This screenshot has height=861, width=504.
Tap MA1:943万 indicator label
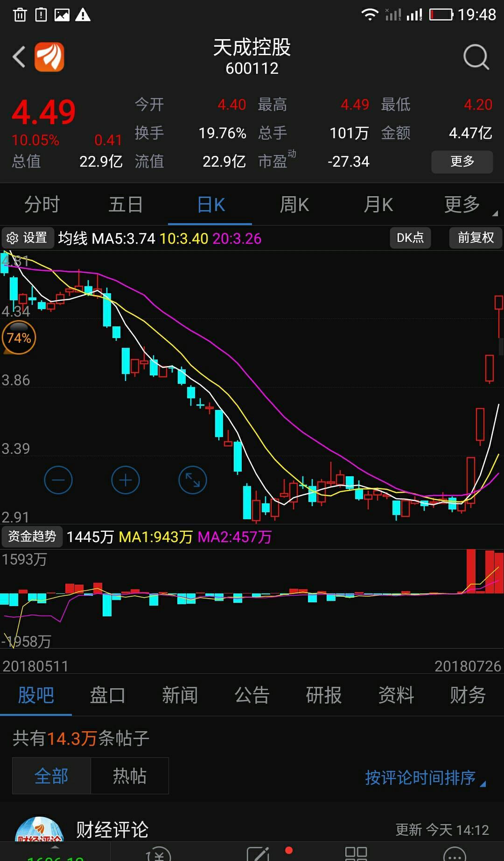[155, 537]
